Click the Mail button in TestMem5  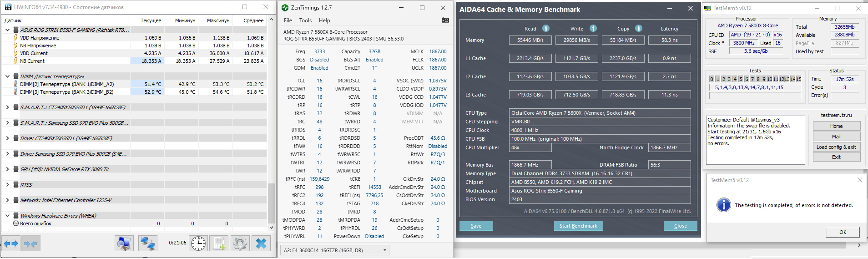[x=836, y=137]
